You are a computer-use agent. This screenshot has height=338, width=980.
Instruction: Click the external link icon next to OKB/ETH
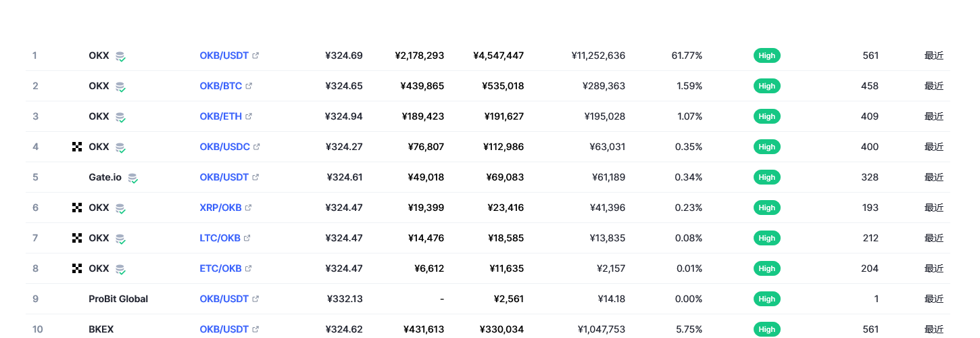coord(249,116)
